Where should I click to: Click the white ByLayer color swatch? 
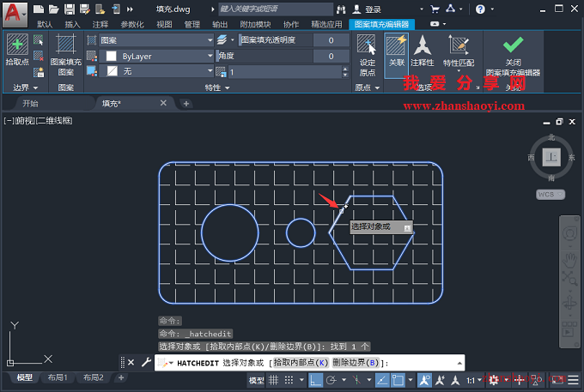[111, 56]
